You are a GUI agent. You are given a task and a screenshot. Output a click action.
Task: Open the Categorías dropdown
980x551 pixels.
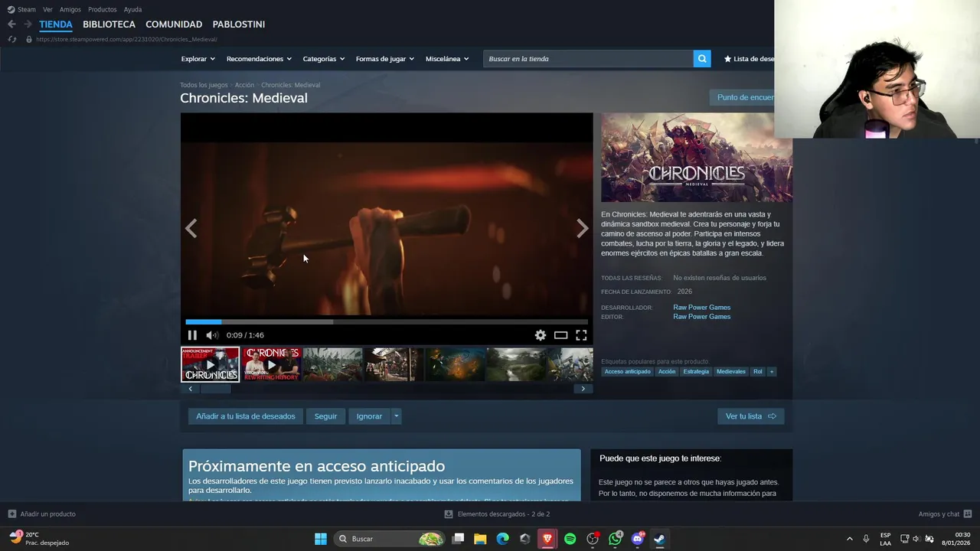tap(323, 59)
